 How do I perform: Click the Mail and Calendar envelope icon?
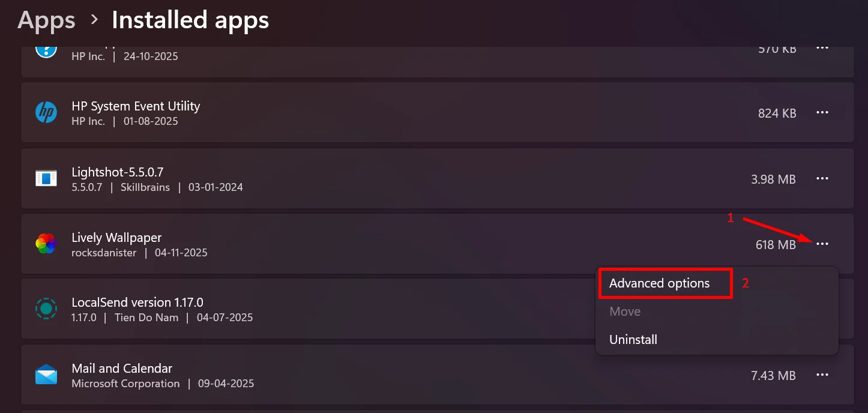(x=46, y=375)
